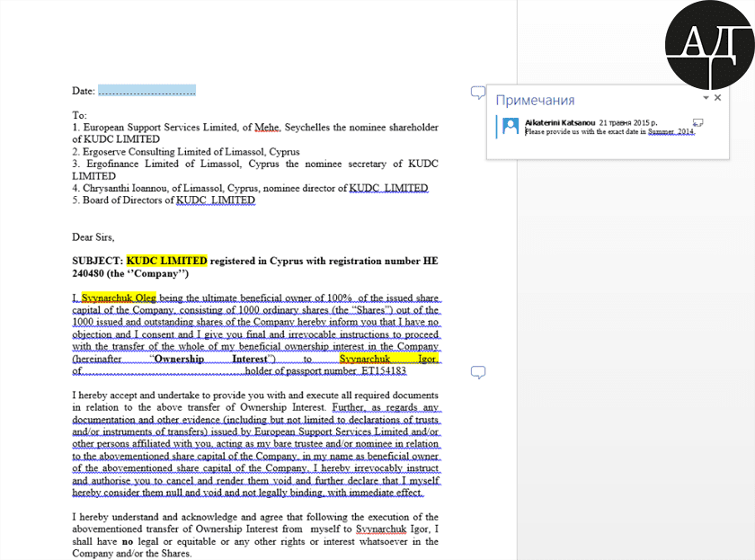Click the underlined Summer 2014 in comment
This screenshot has width=755, height=560.
click(x=671, y=132)
